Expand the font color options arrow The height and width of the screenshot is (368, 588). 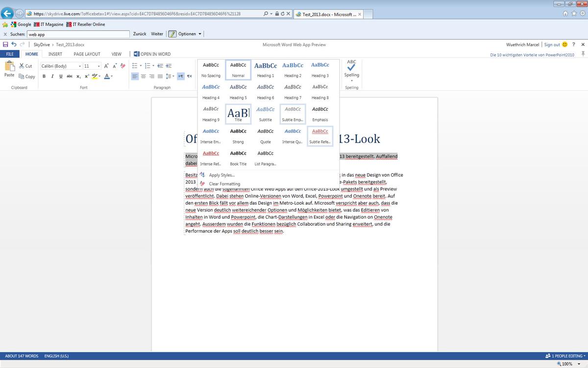point(112,76)
